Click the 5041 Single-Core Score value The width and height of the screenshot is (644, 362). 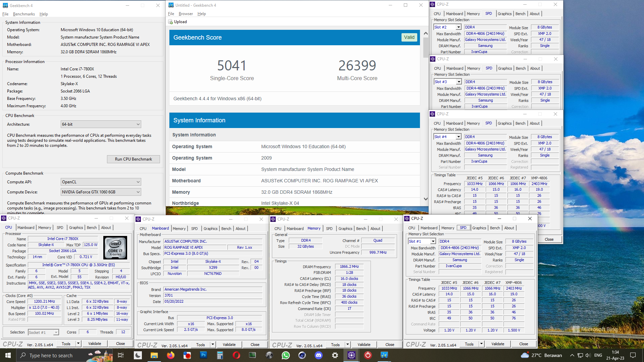point(232,65)
